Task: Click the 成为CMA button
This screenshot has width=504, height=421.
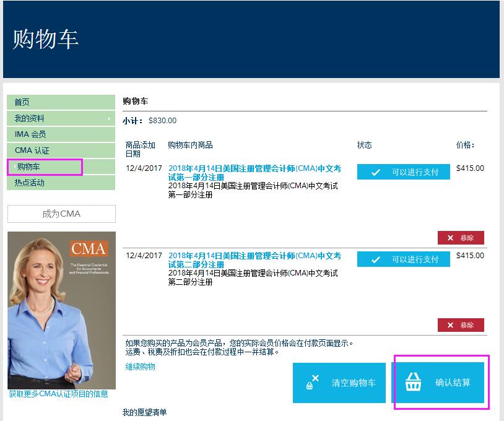Action: [x=61, y=213]
